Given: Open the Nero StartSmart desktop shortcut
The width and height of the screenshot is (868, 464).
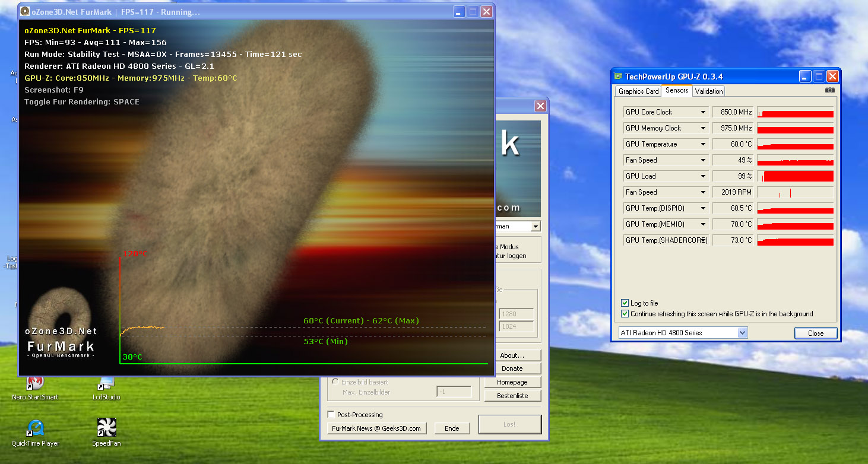Looking at the screenshot, I should (x=35, y=386).
